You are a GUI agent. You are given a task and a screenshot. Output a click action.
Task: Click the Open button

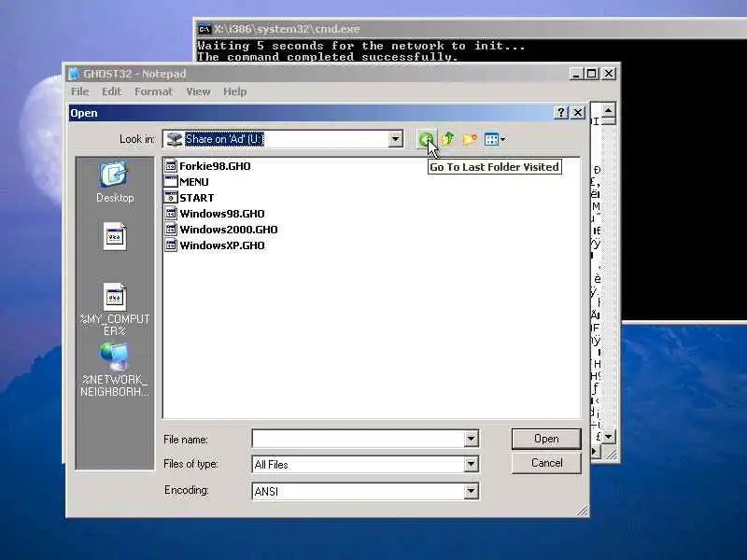point(546,439)
